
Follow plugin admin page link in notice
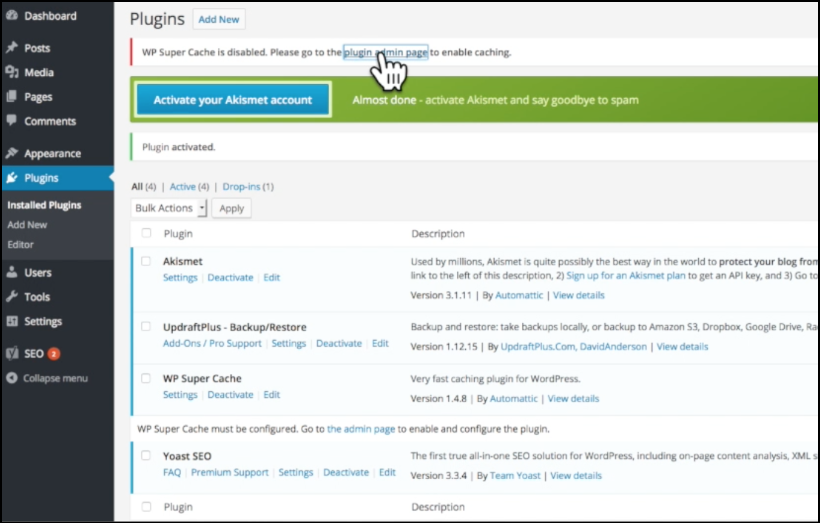pos(385,52)
